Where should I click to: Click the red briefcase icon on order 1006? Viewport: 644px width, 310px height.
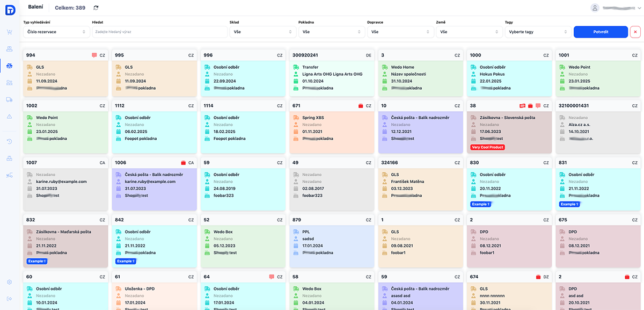(x=183, y=163)
